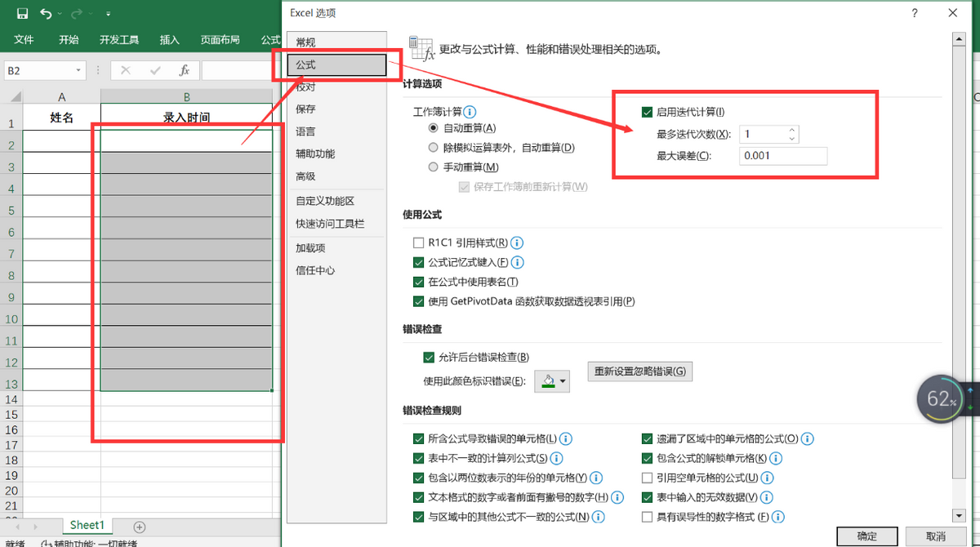Image resolution: width=980 pixels, height=547 pixels.
Task: Click the 最多迭代次数 spinner arrows
Action: 792,134
